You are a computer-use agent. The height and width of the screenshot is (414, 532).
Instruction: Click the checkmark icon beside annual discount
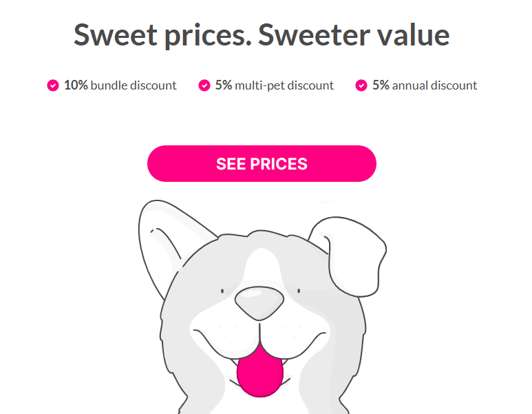tap(361, 85)
